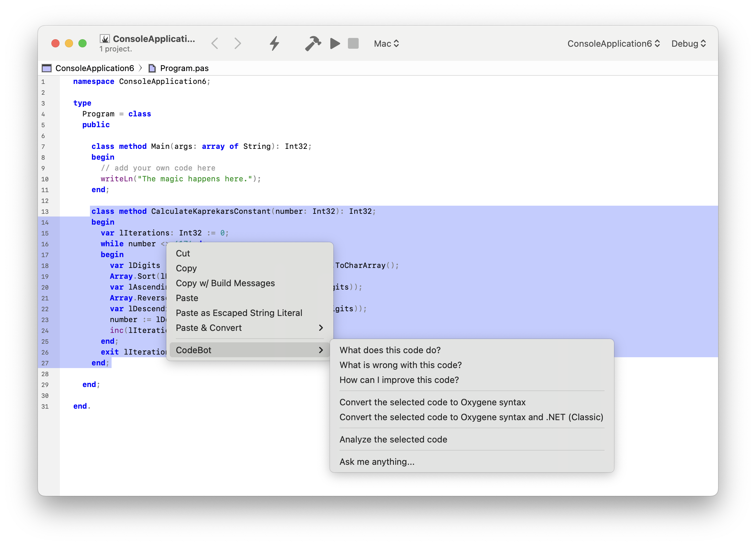
Task: Expand the Paste & Convert submenu
Action: click(x=250, y=328)
